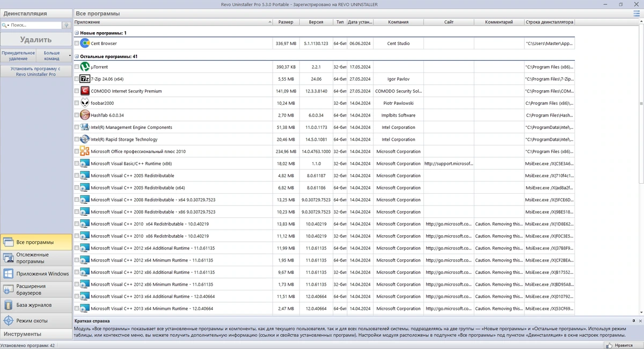Screen dimensions: 644x349
Task: Click http://support.microsof... in Visual Basic/C++ Runtime row
Action: point(449,164)
